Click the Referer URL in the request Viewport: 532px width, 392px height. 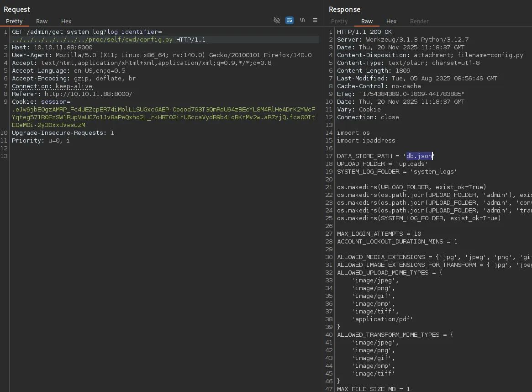pos(88,94)
